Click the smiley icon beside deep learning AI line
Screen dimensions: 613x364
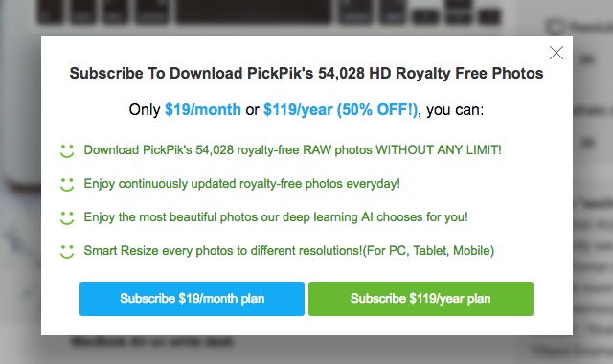pos(67,217)
